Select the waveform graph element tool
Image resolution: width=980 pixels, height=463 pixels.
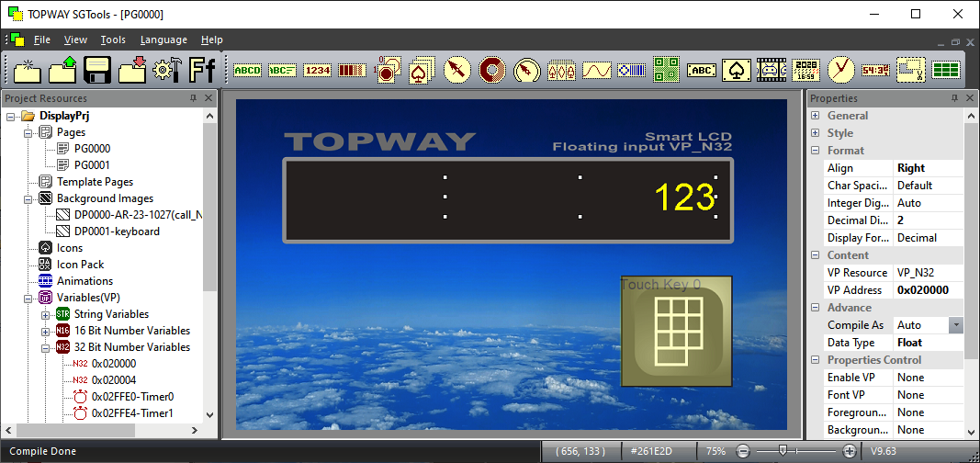[x=596, y=70]
